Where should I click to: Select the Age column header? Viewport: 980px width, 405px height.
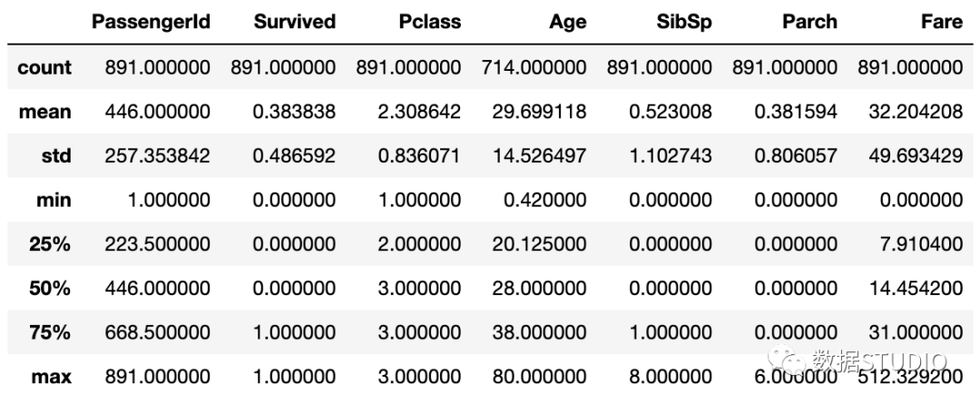coord(567,23)
